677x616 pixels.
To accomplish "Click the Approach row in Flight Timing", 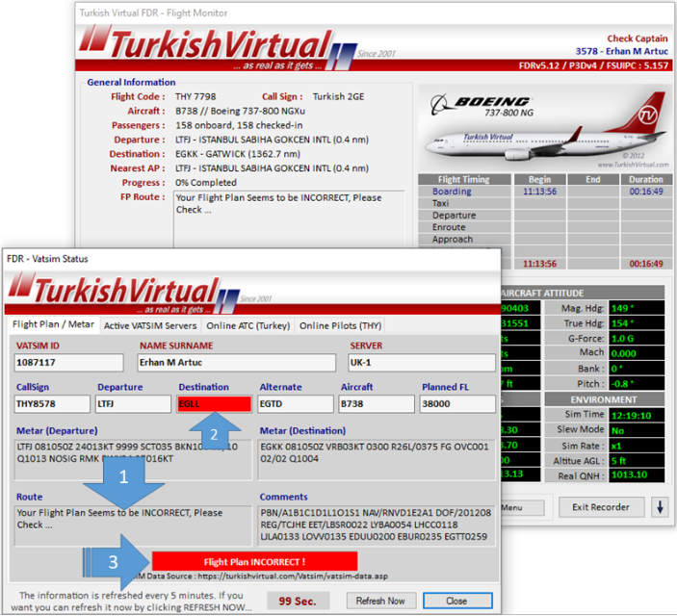I will pos(545,240).
